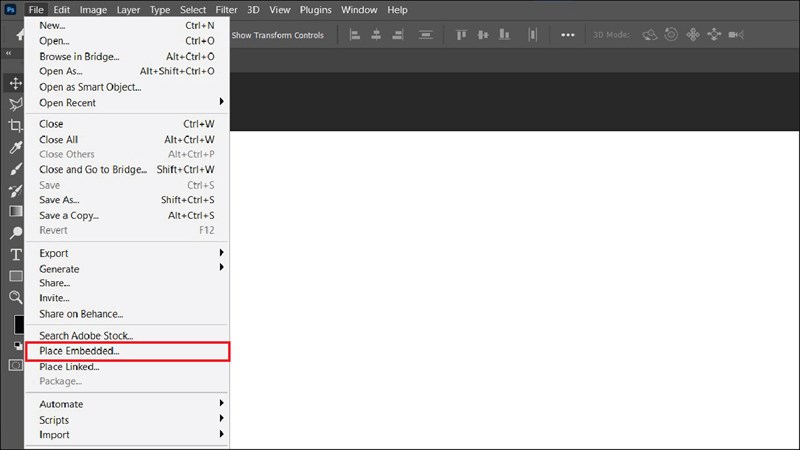Open the Plugins menu
This screenshot has height=450, width=800.
(315, 10)
